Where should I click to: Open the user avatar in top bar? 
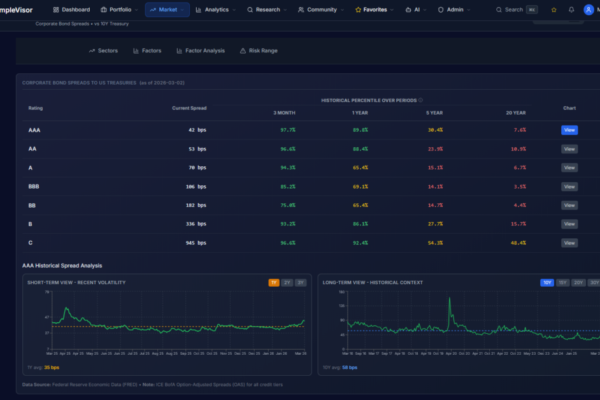pos(588,10)
